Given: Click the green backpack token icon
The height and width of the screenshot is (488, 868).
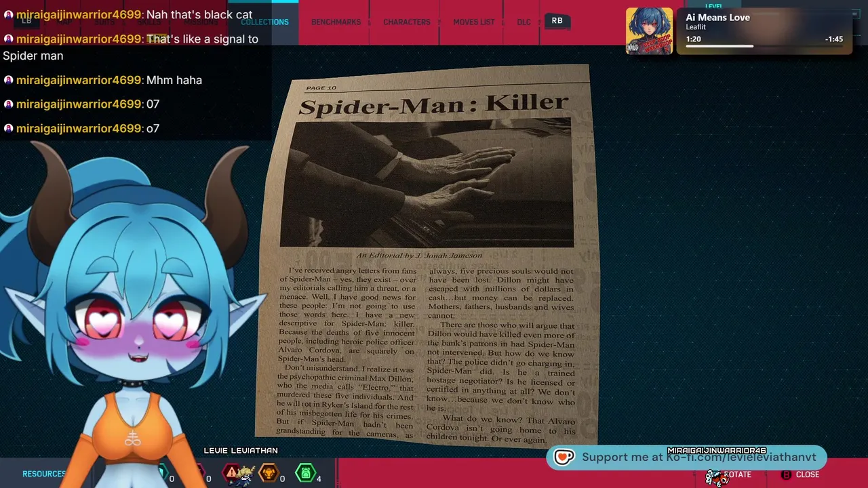Looking at the screenshot, I should pos(306,472).
